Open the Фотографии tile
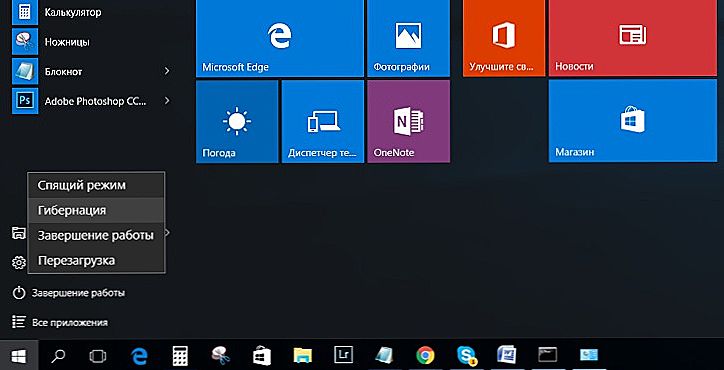724x370 pixels. [408, 38]
